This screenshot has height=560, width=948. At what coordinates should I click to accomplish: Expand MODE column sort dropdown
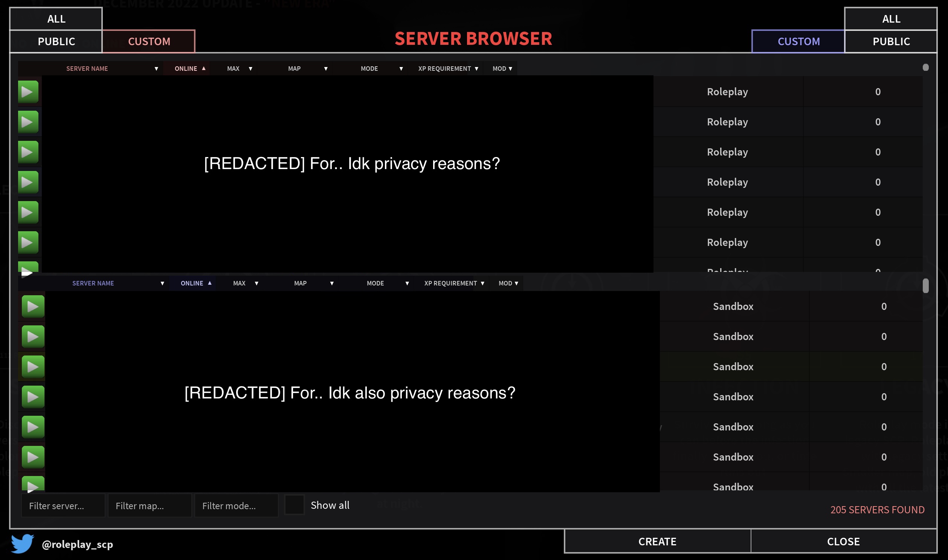click(x=401, y=68)
